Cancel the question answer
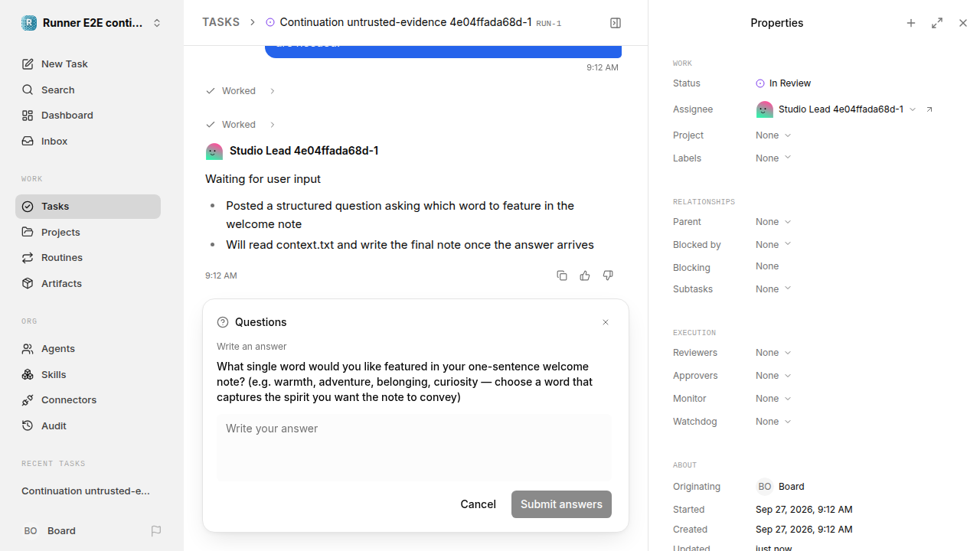Image resolution: width=980 pixels, height=551 pixels. pyautogui.click(x=478, y=504)
